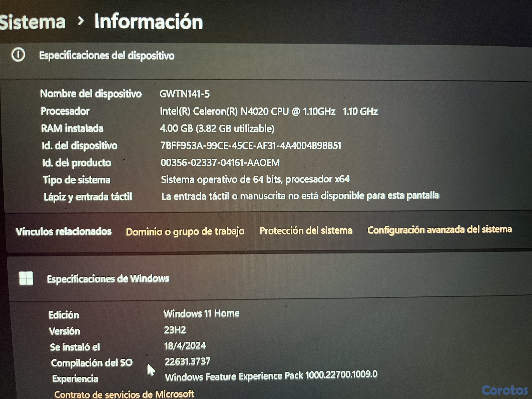Collapse the Especificaciones del dispositivo section
Viewport: 532px width, 399px height.
click(x=107, y=55)
